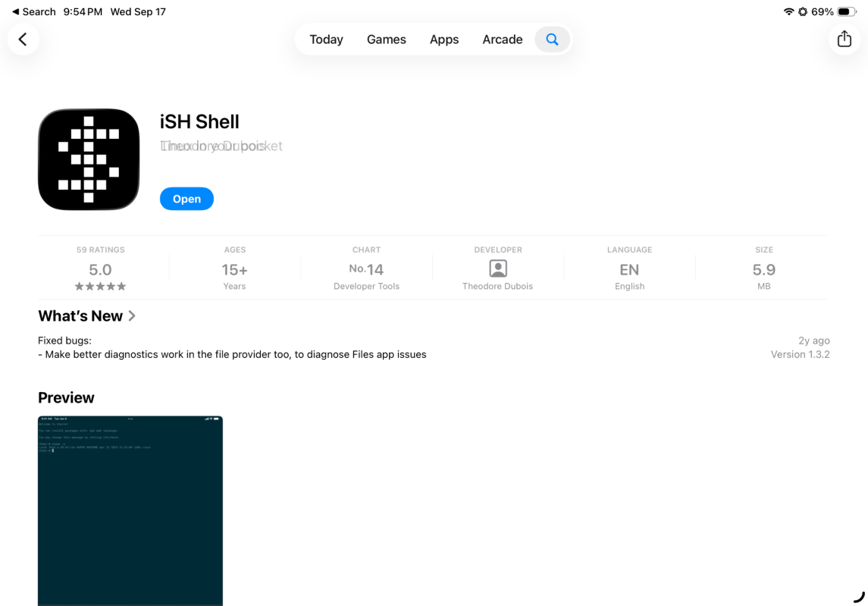
Task: Open the terminal preview screenshot
Action: point(130,510)
